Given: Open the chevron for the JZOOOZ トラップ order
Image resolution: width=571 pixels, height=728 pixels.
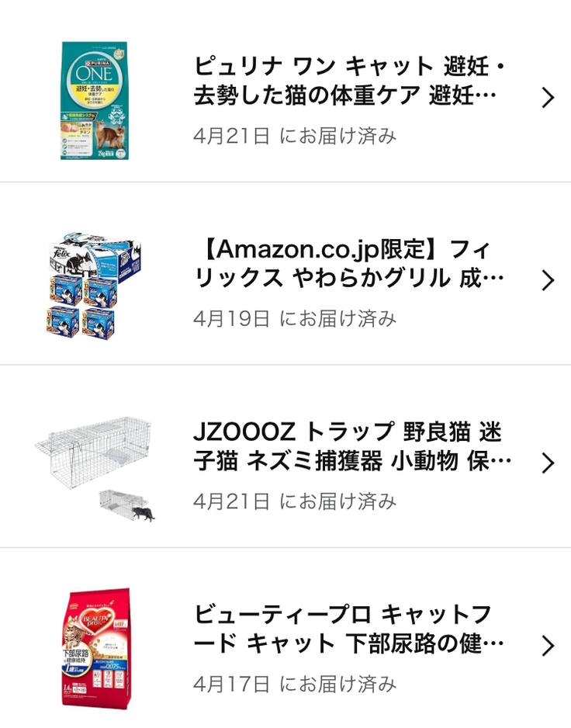Looking at the screenshot, I should click(548, 463).
